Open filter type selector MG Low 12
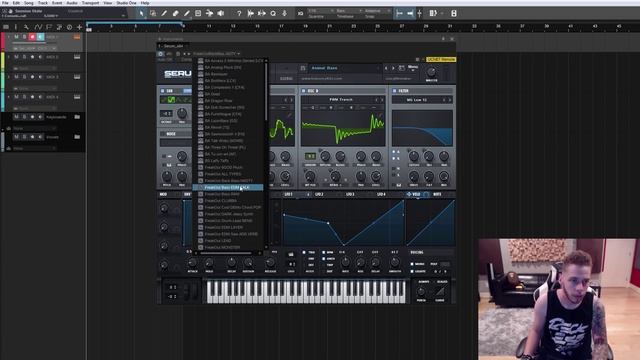 coord(416,100)
